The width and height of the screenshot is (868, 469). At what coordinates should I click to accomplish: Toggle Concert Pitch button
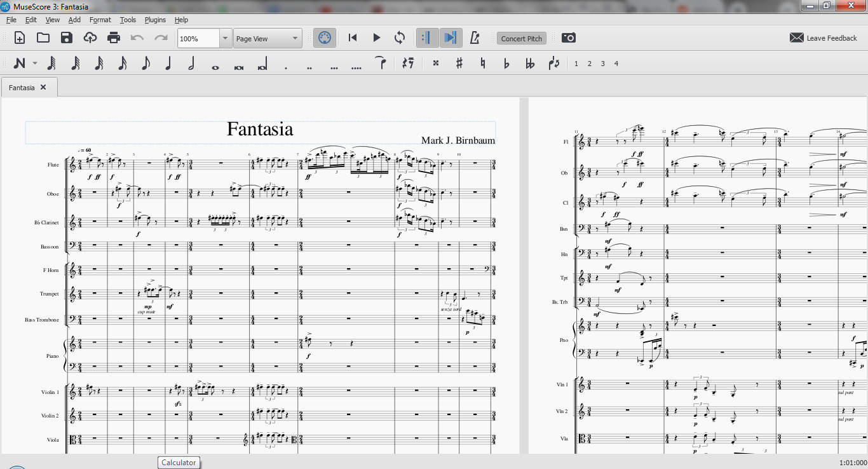click(x=522, y=39)
